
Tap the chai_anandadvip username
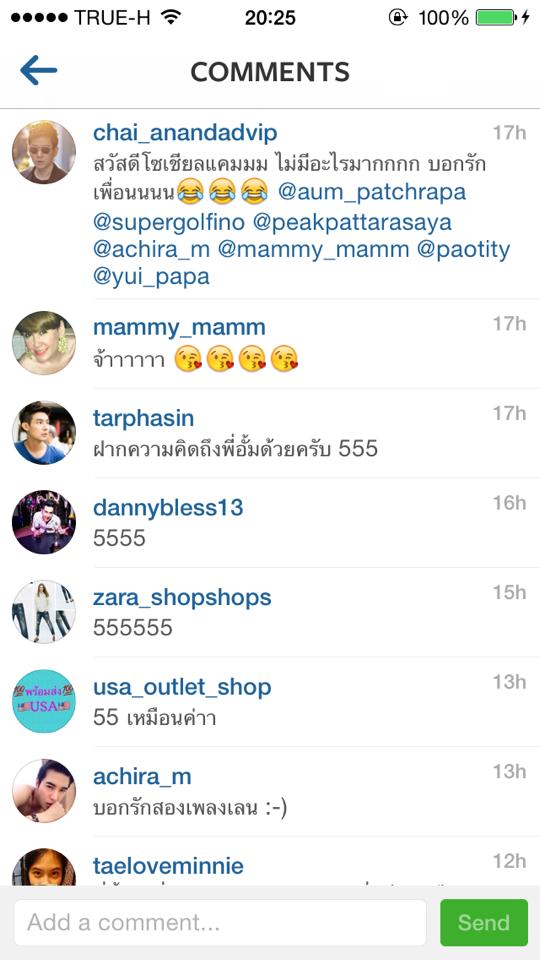coord(185,133)
